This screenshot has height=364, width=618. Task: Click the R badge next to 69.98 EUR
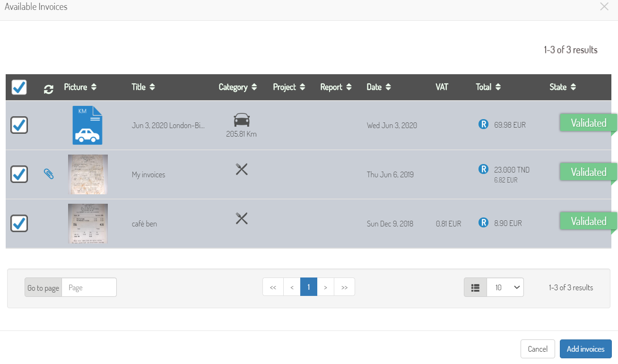483,125
